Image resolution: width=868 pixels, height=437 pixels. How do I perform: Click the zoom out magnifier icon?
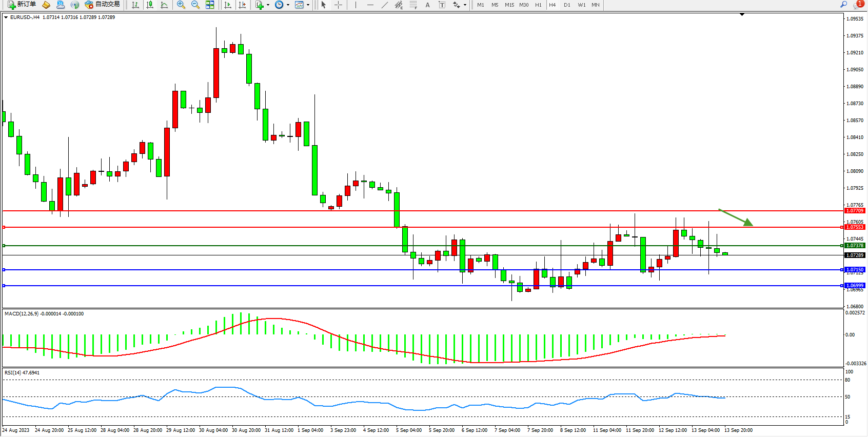click(x=195, y=5)
